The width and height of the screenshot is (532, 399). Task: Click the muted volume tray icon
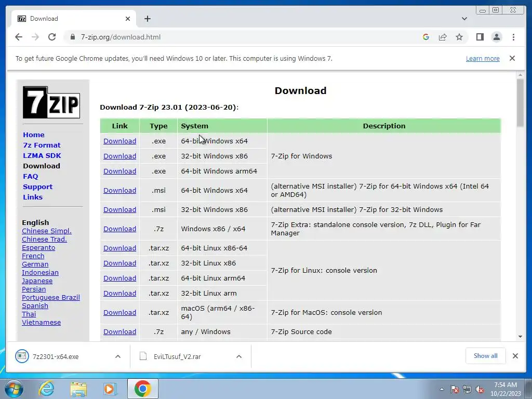point(480,389)
